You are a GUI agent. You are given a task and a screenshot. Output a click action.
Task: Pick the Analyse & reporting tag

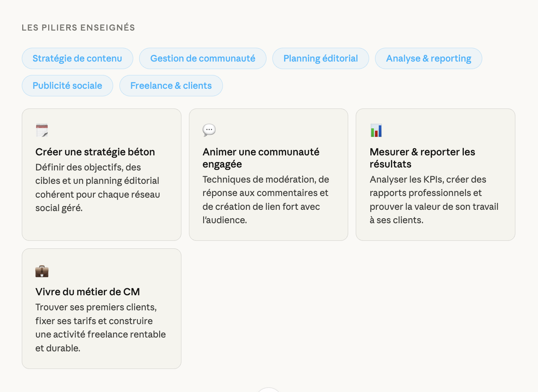[x=428, y=59]
